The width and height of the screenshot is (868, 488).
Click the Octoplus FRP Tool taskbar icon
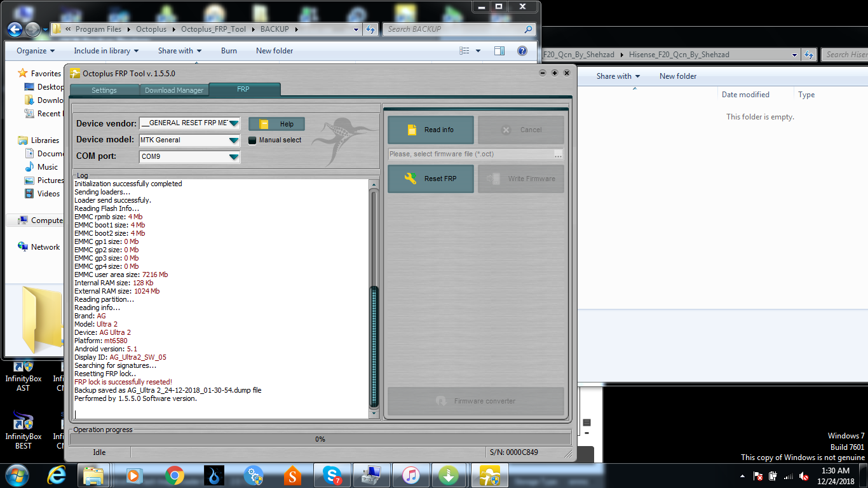click(489, 475)
